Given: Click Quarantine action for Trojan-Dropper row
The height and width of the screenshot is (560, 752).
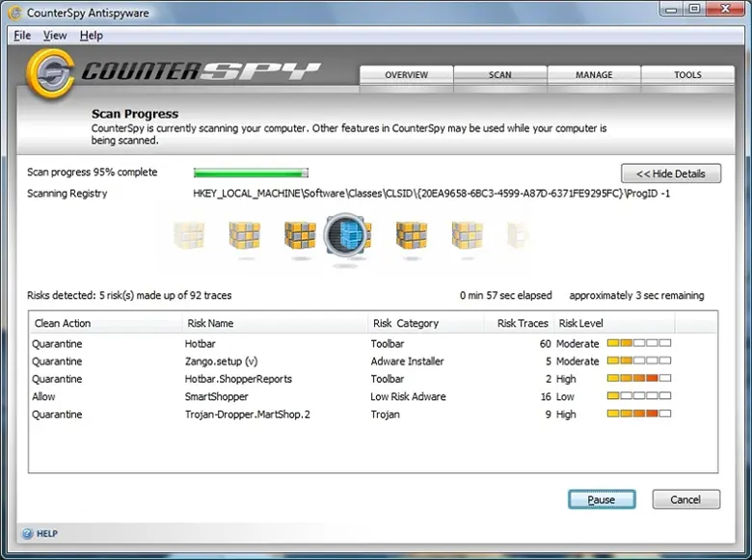Looking at the screenshot, I should pyautogui.click(x=57, y=414).
